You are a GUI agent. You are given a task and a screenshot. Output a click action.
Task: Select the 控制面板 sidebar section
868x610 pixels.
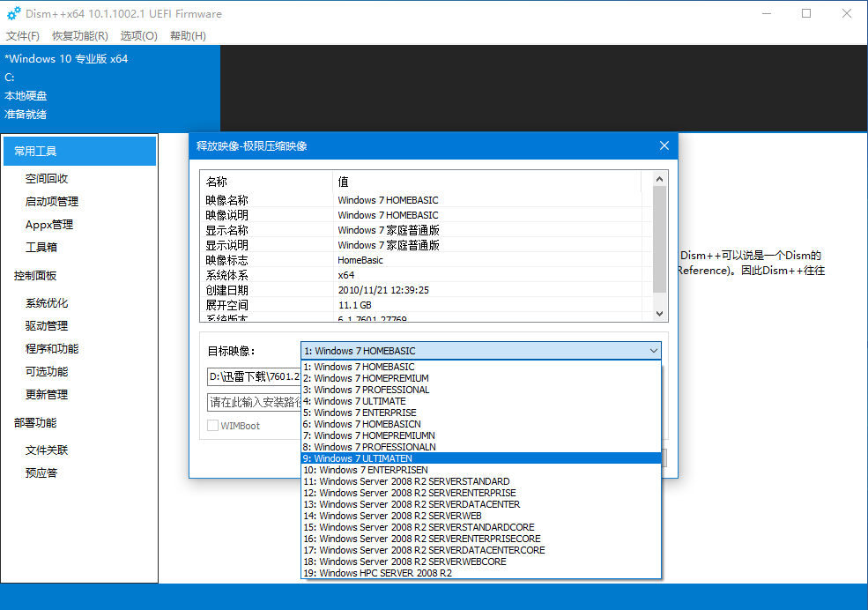[x=35, y=276]
